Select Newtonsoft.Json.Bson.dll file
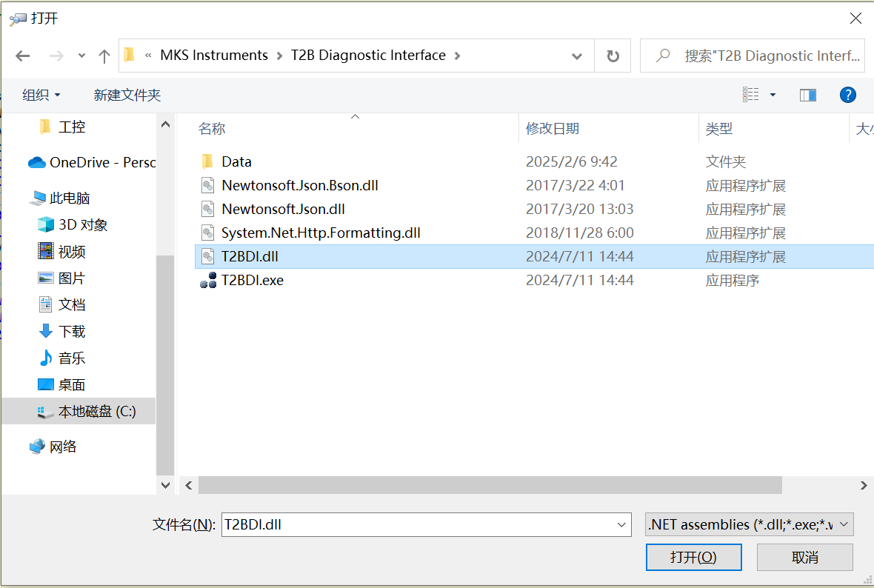The width and height of the screenshot is (874, 588). [x=299, y=185]
